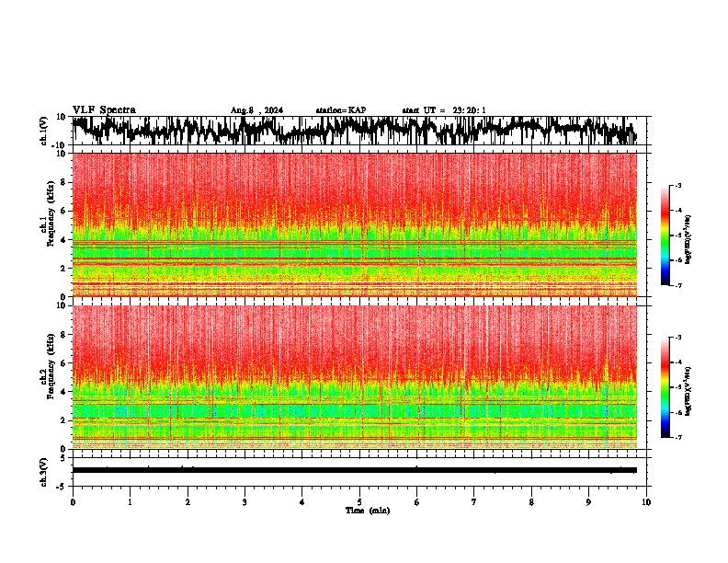Select the "start UT = 23:20:1" text
Screen dimensions: 728x563
(x=444, y=110)
